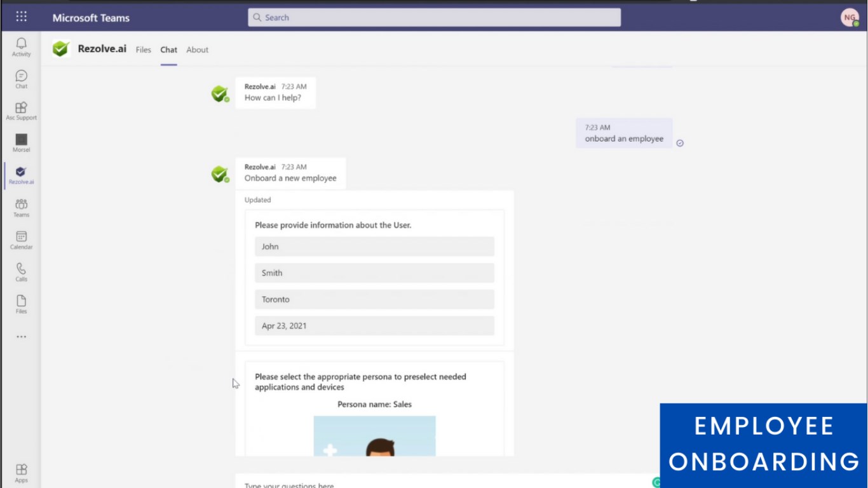The width and height of the screenshot is (868, 488).
Task: Click 'Please provide information about the User.' text
Action: tap(333, 225)
